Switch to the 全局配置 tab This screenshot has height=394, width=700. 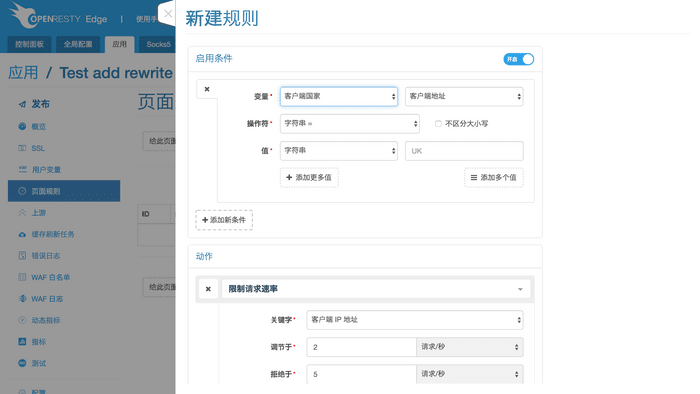pos(78,44)
